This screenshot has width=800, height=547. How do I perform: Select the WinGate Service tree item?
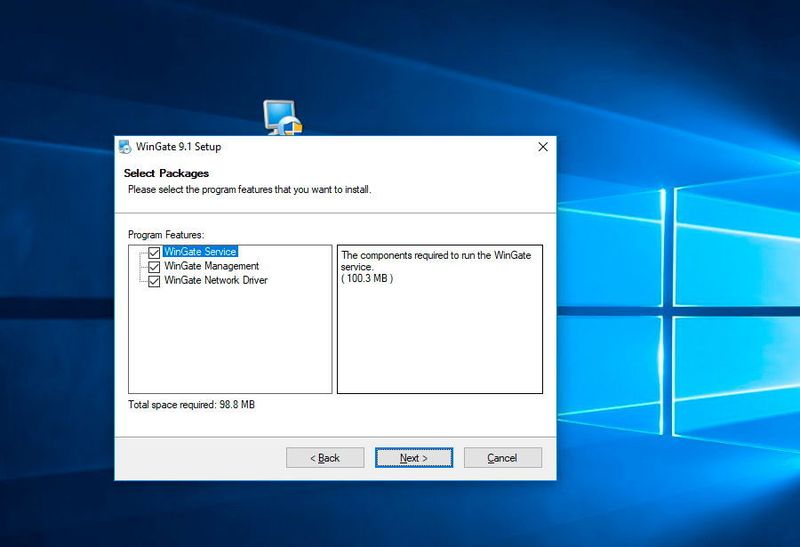200,252
